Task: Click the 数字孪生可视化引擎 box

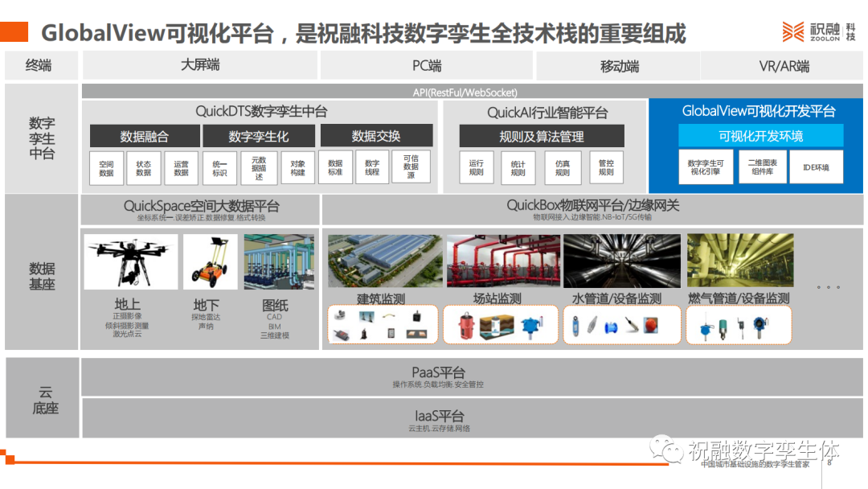Action: point(706,167)
